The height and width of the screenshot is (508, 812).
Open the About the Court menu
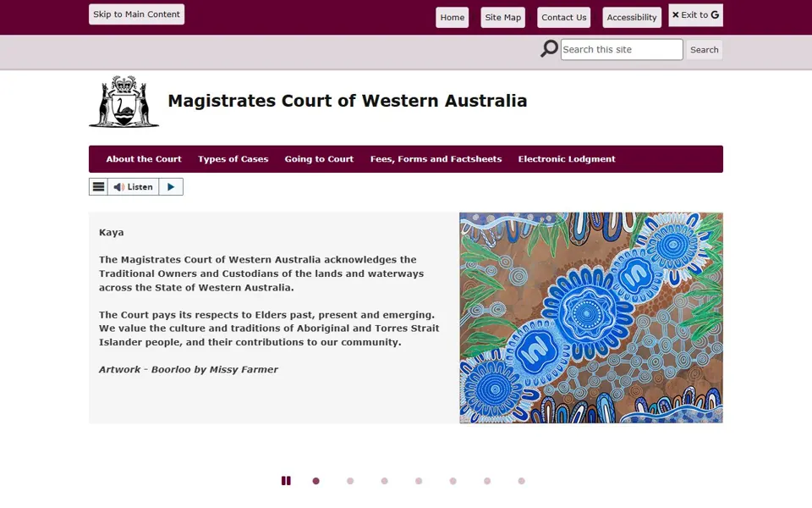click(144, 159)
